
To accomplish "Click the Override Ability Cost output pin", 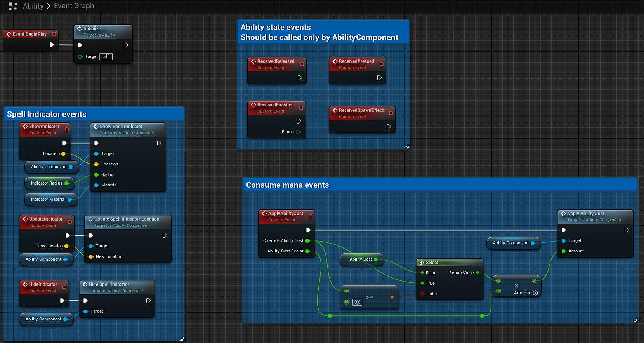I will pos(307,241).
